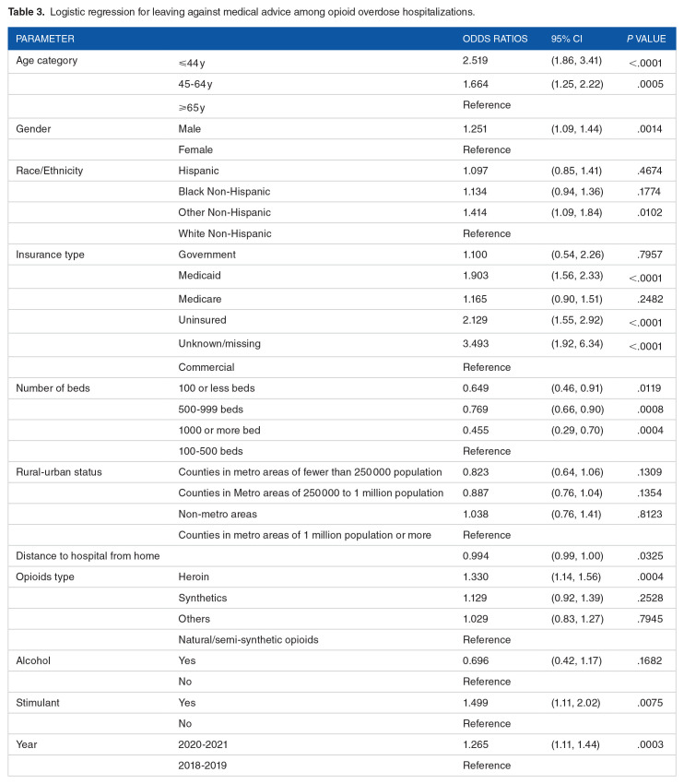This screenshot has height=784, width=684.
Task: Click the Natural/semi-synthetic opioids reference row
Action: 342,640
